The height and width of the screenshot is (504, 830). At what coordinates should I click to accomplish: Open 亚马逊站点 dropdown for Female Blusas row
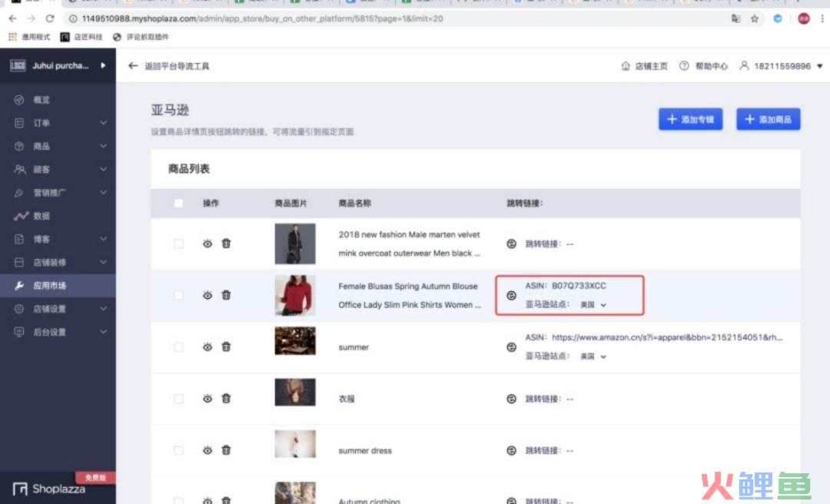point(593,305)
